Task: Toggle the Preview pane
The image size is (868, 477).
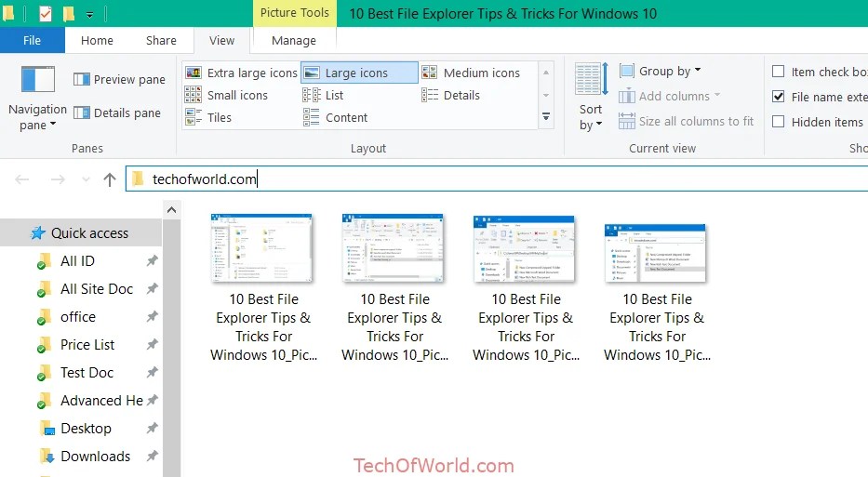Action: click(119, 80)
